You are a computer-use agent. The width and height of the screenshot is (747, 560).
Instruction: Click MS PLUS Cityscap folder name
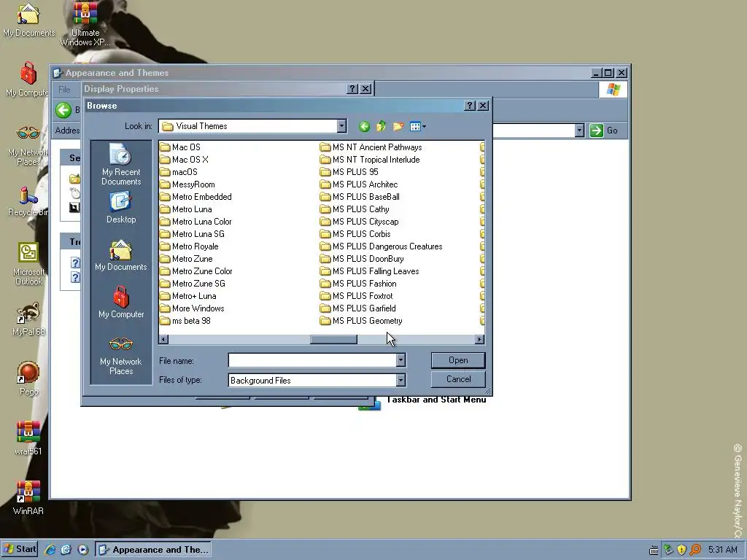tap(365, 222)
